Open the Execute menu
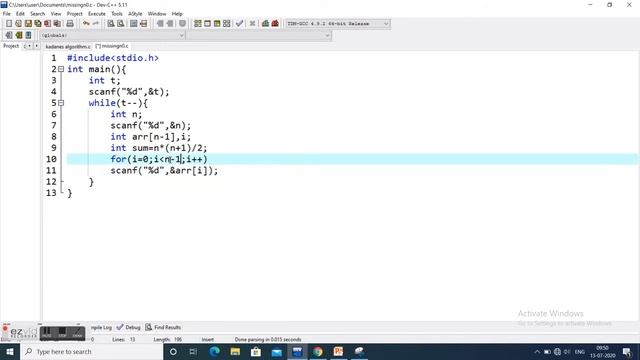 point(97,14)
